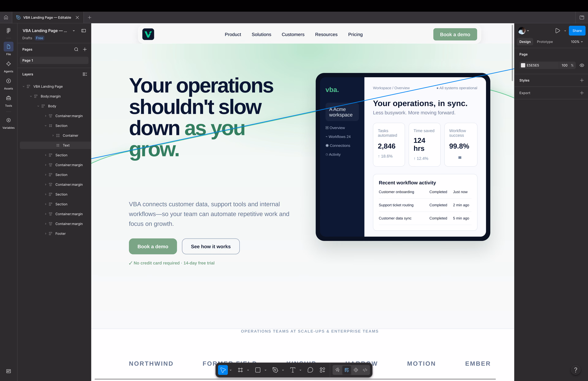The width and height of the screenshot is (588, 381).
Task: Add a new page with plus icon
Action: pos(85,50)
